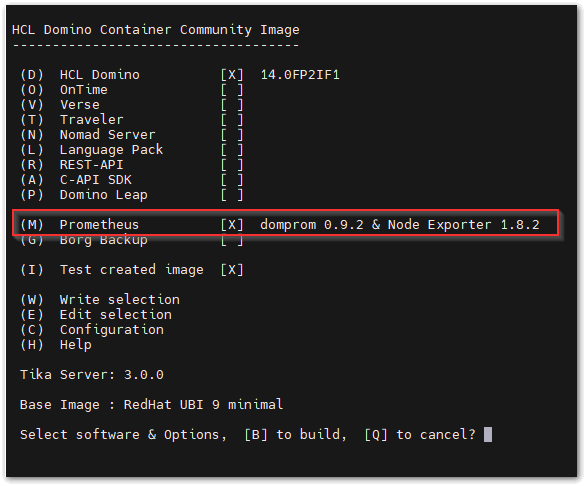The width and height of the screenshot is (586, 486).
Task: Choose the Write selection option
Action: click(x=120, y=299)
